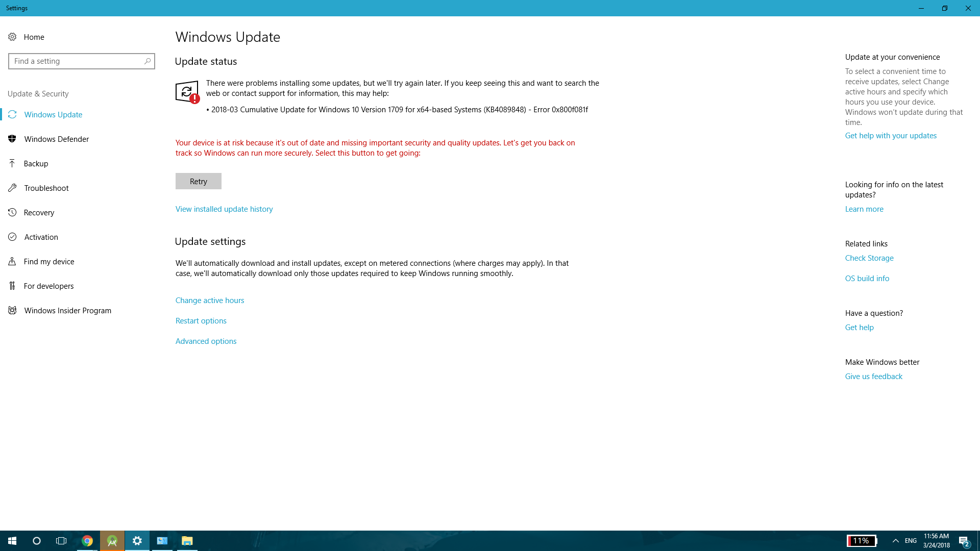Viewport: 980px width, 551px height.
Task: Open Backup settings
Action: tap(36, 163)
